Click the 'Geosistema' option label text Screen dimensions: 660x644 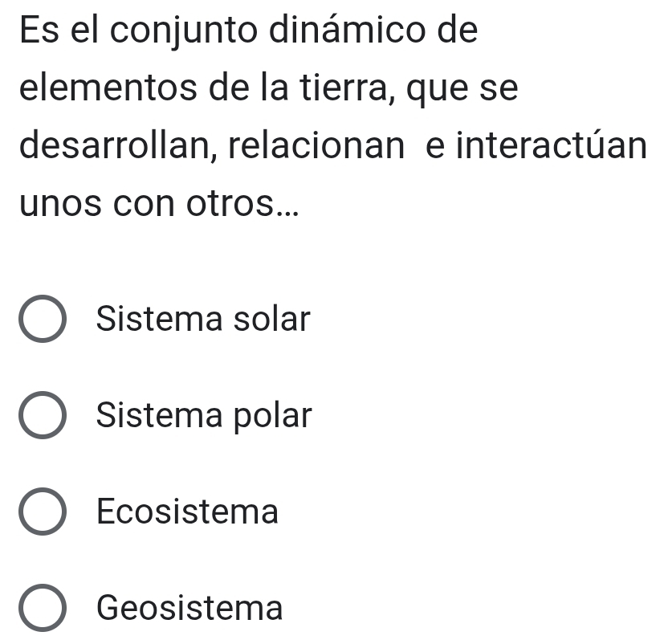pos(189,607)
